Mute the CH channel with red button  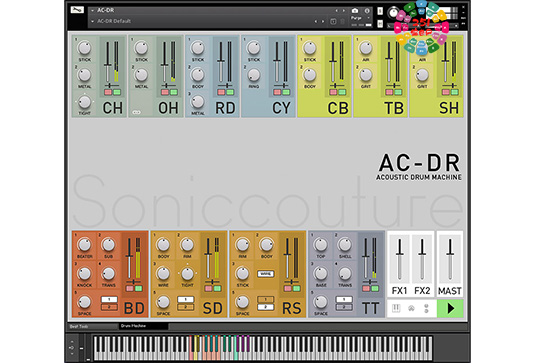click(x=108, y=92)
